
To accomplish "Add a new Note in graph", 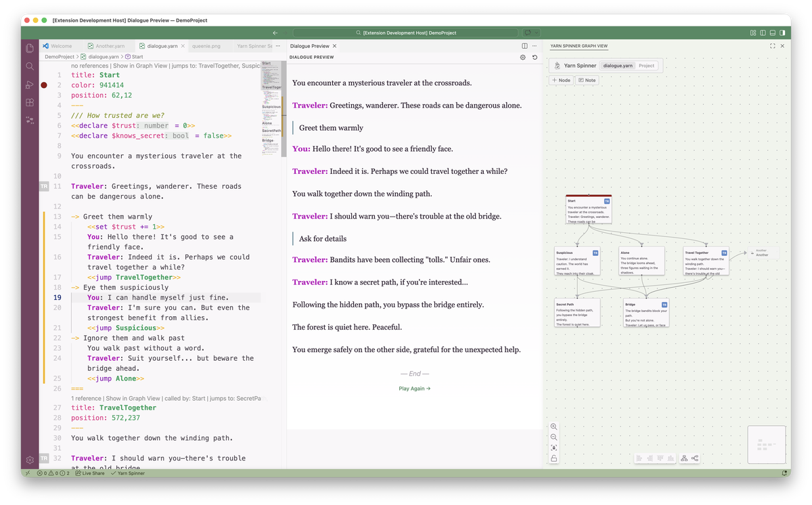I will pos(587,80).
